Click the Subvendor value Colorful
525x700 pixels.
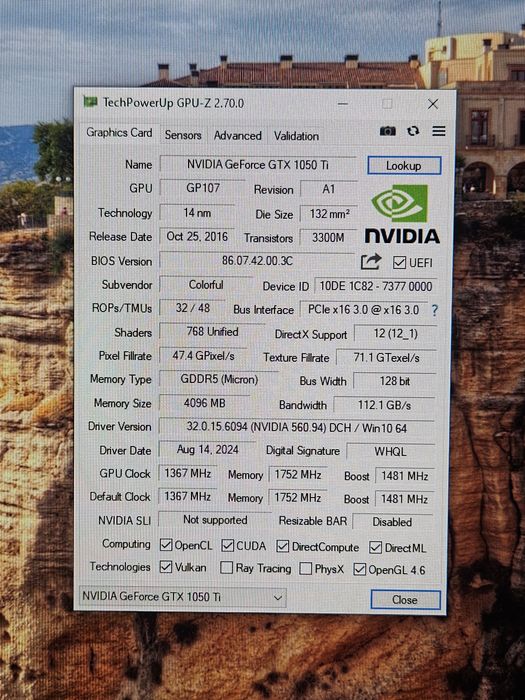(206, 284)
